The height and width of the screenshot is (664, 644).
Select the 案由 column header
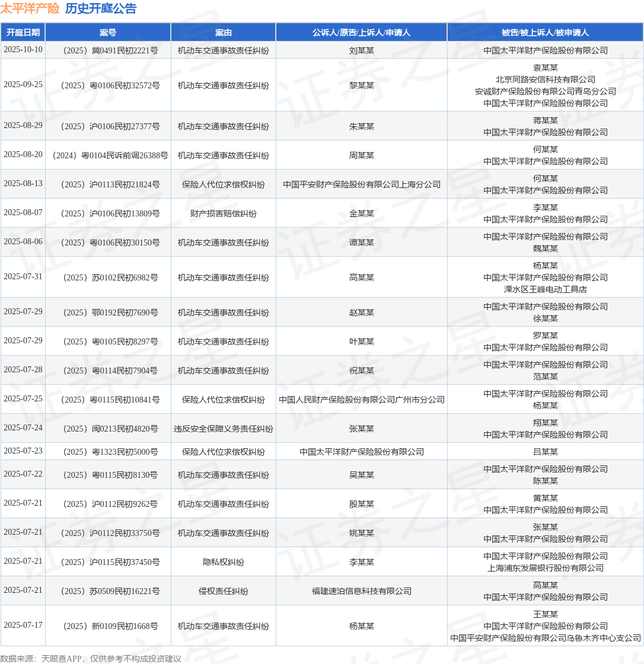224,33
